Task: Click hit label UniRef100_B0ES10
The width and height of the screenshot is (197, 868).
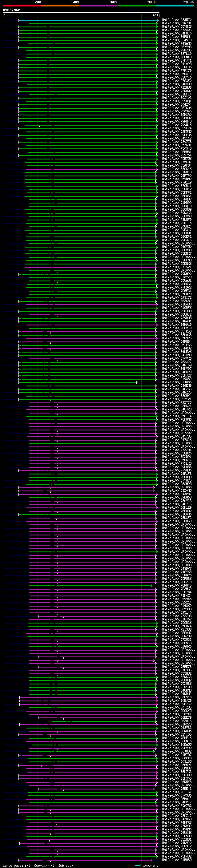Action: pos(177,697)
